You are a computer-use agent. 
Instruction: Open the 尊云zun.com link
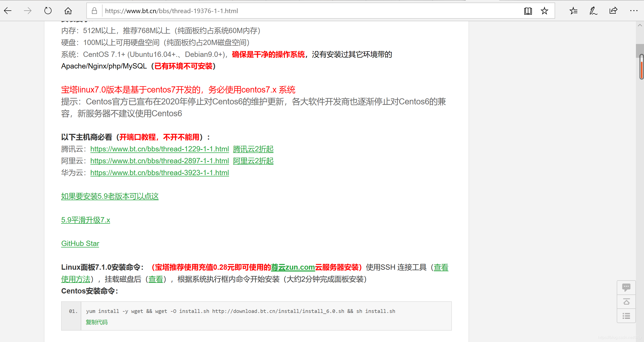click(293, 267)
